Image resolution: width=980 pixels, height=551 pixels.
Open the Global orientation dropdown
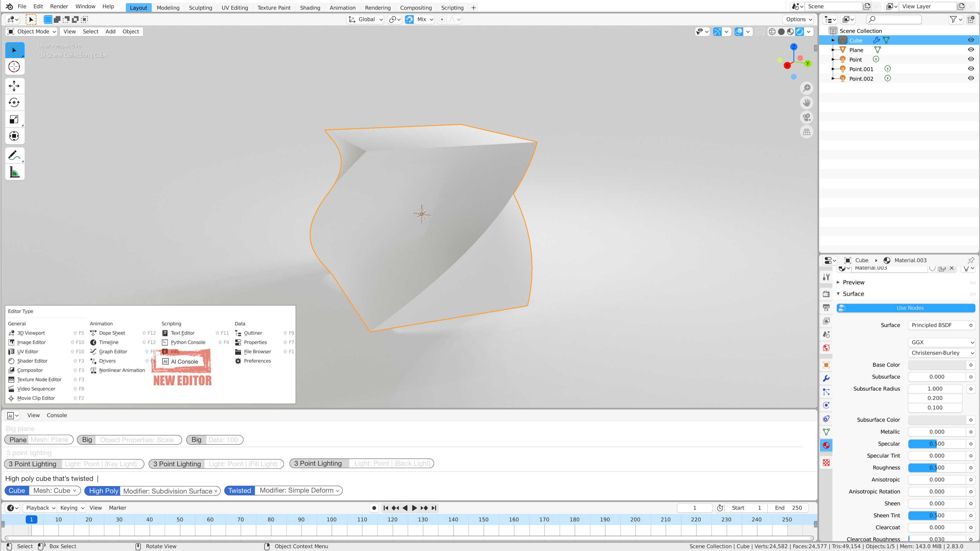[x=365, y=19]
